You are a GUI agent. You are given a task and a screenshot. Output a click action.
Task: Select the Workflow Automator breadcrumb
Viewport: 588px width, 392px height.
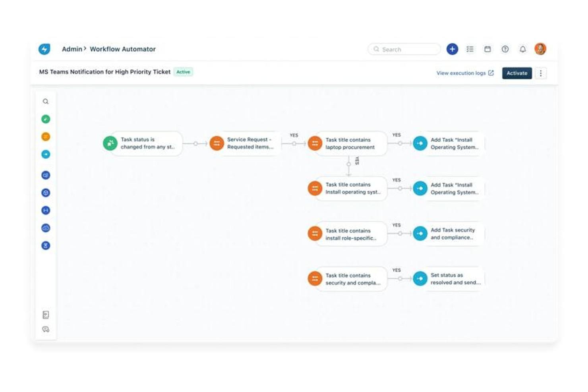pyautogui.click(x=123, y=49)
